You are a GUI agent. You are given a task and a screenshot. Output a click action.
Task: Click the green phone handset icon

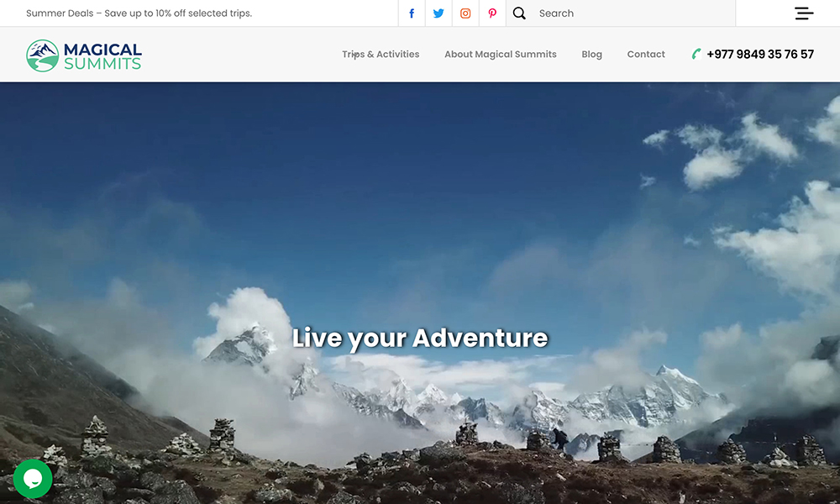(696, 55)
